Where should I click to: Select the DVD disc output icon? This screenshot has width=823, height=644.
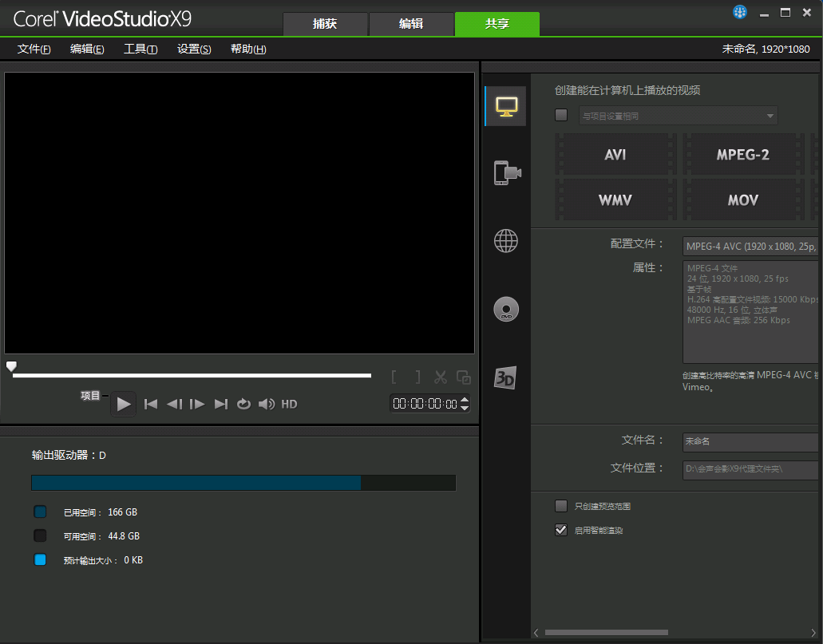click(x=506, y=309)
